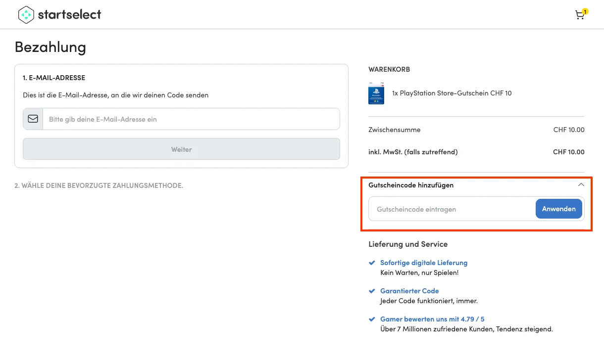604x364 pixels.
Task: Open the Sofortige digitale Lieferung link
Action: point(424,263)
